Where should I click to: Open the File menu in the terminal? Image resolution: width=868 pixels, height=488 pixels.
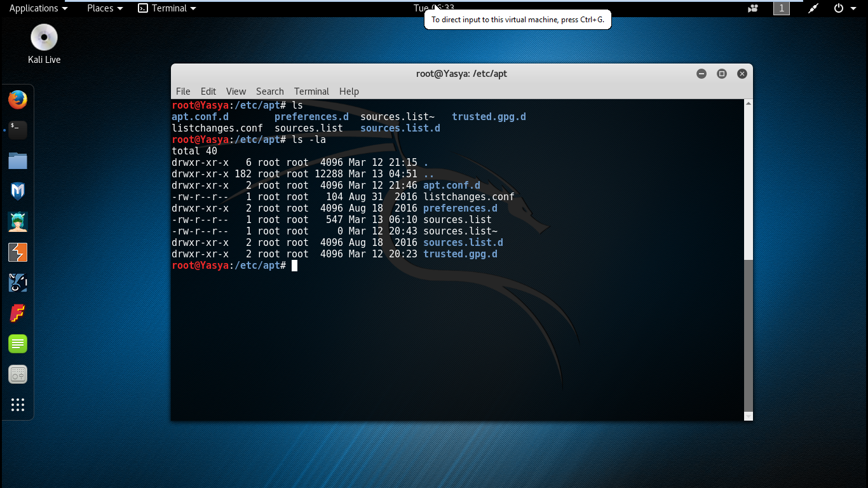pos(183,91)
